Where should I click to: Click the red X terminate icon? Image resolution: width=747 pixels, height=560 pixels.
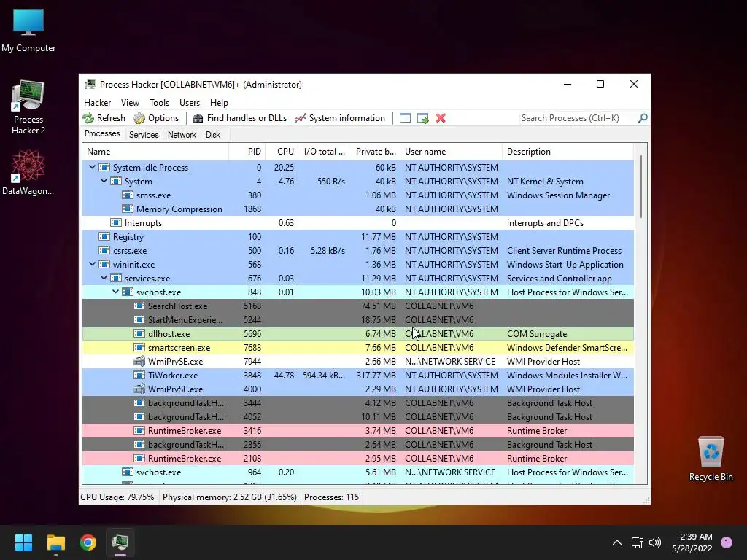441,118
